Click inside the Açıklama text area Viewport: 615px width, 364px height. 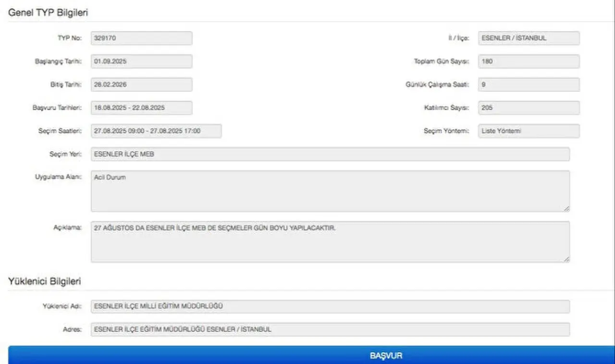click(x=330, y=242)
